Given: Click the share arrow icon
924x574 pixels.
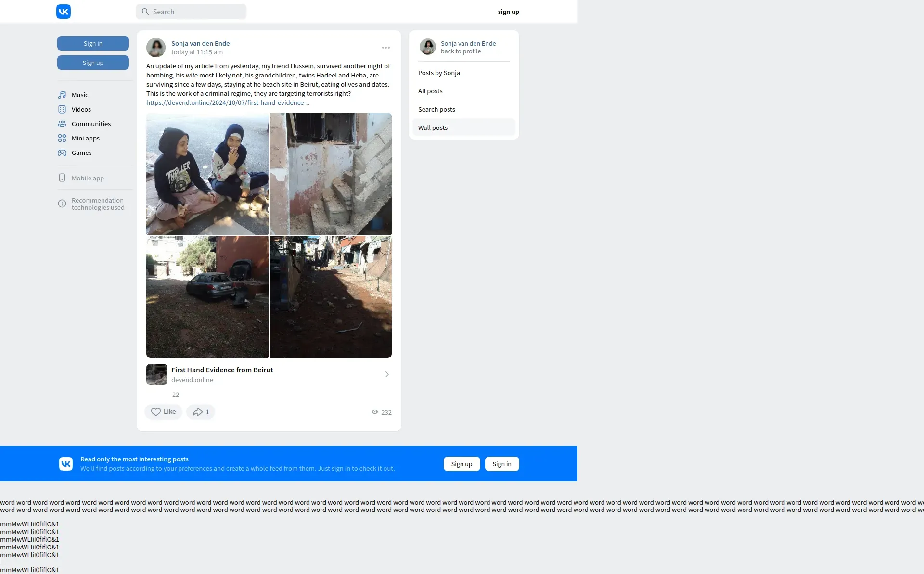Looking at the screenshot, I should point(197,412).
